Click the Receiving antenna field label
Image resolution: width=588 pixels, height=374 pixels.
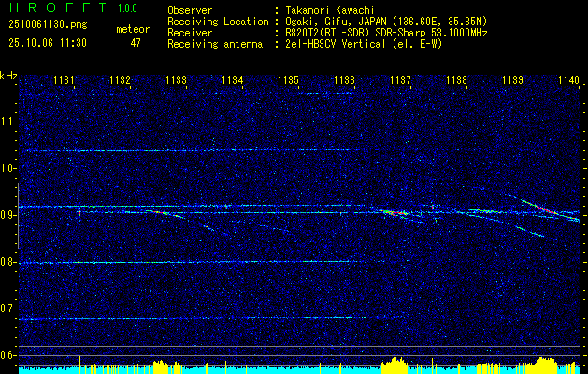pos(215,44)
